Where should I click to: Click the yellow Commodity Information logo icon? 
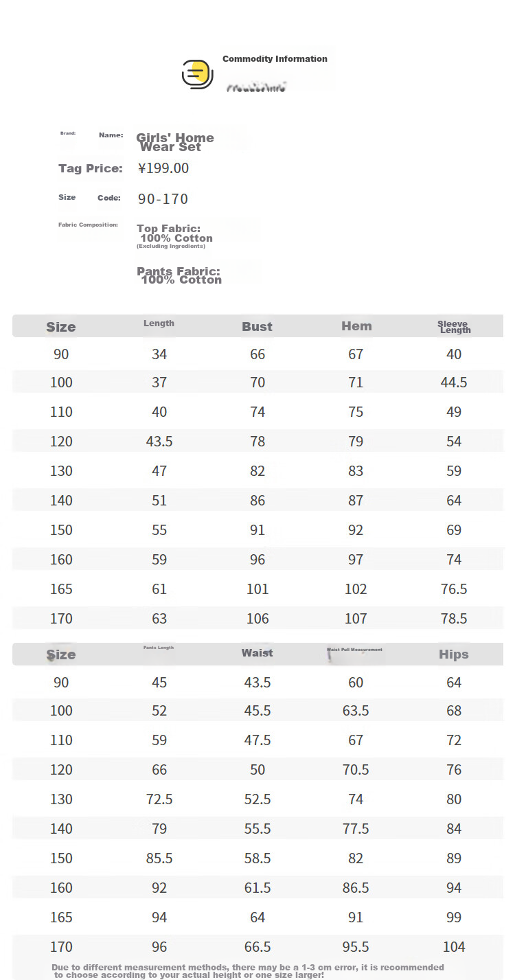[x=197, y=74]
